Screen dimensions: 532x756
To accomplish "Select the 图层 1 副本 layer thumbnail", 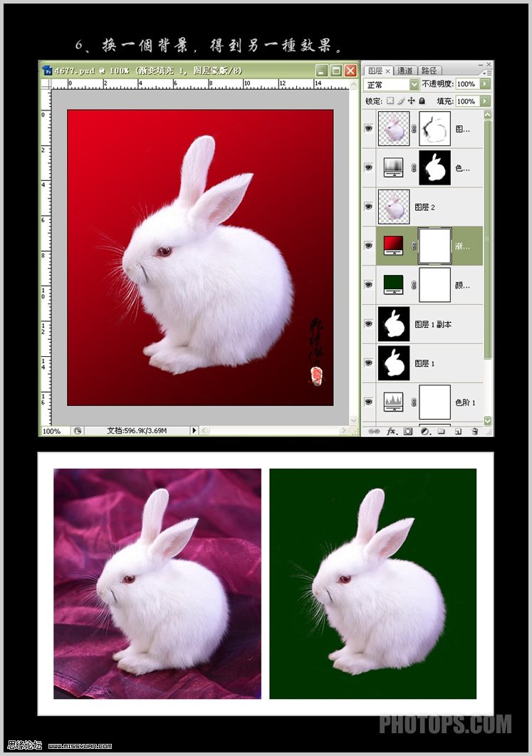I will [x=394, y=323].
